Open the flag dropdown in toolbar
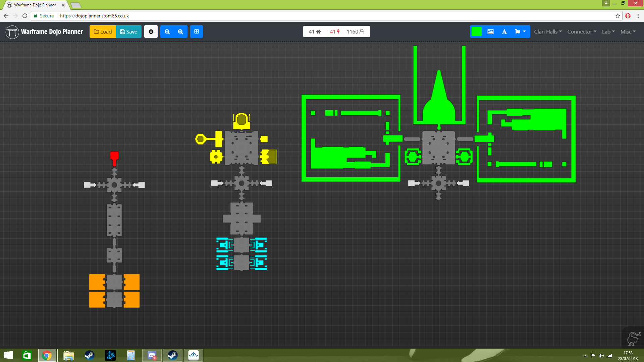Image resolution: width=644 pixels, height=362 pixels. 520,32
